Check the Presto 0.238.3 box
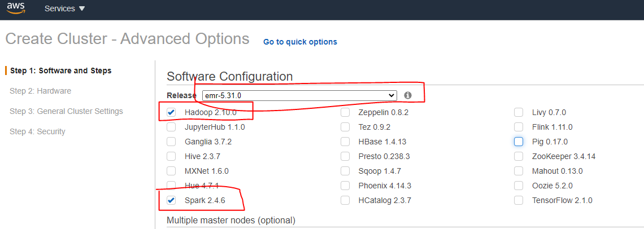This screenshot has height=229, width=644. click(345, 156)
